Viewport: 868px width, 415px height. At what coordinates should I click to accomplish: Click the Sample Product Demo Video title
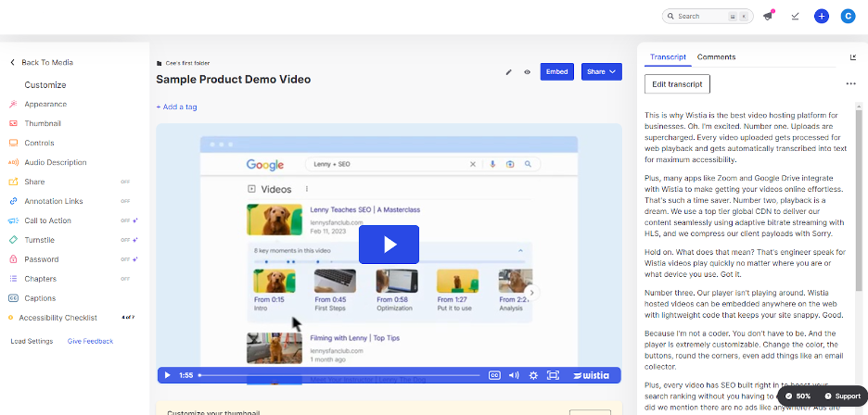coord(233,79)
